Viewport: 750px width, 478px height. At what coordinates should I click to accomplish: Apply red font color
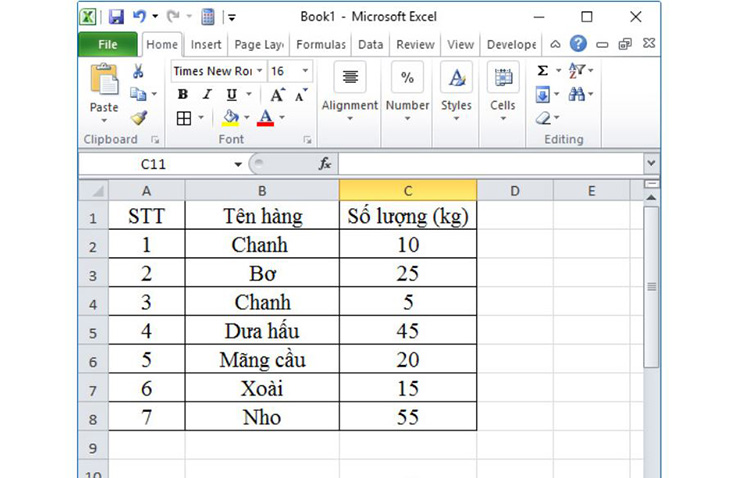pos(265,118)
